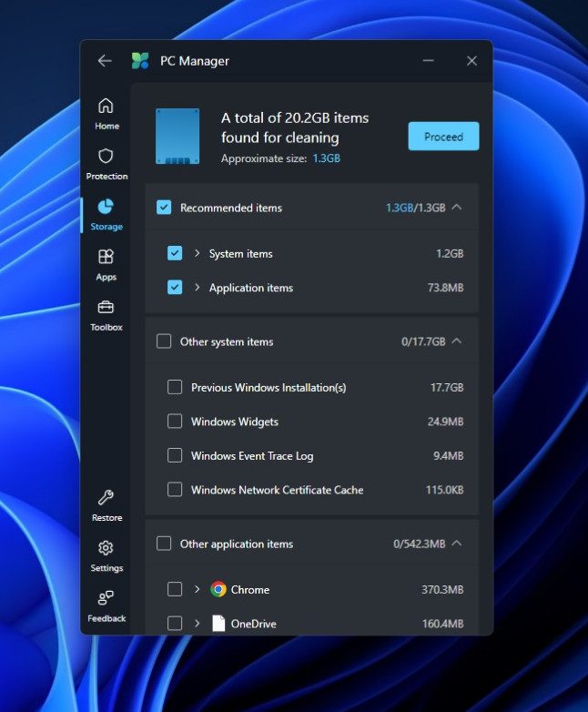Expand the OneDrive item details
The height and width of the screenshot is (712, 588).
pos(197,623)
